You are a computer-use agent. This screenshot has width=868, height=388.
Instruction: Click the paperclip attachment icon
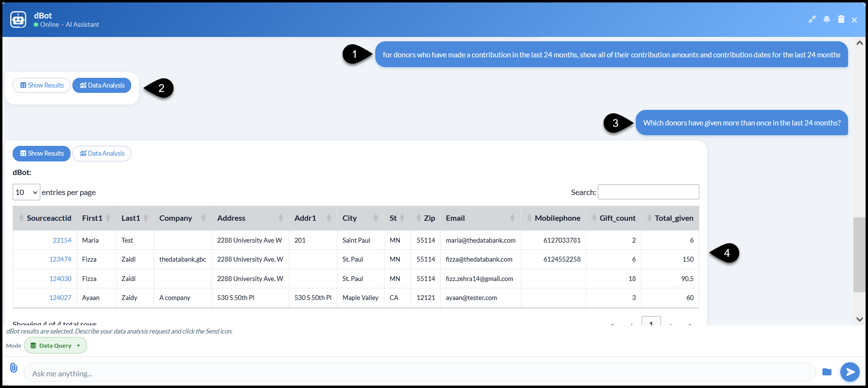[x=14, y=368]
